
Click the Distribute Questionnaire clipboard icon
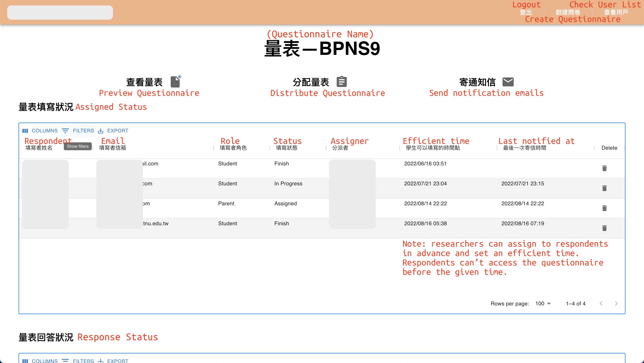pyautogui.click(x=342, y=82)
